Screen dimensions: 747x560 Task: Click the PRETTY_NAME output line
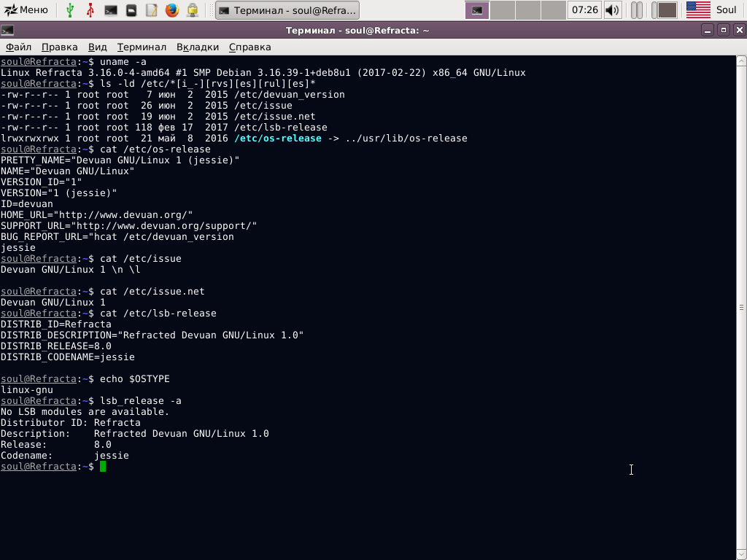120,160
